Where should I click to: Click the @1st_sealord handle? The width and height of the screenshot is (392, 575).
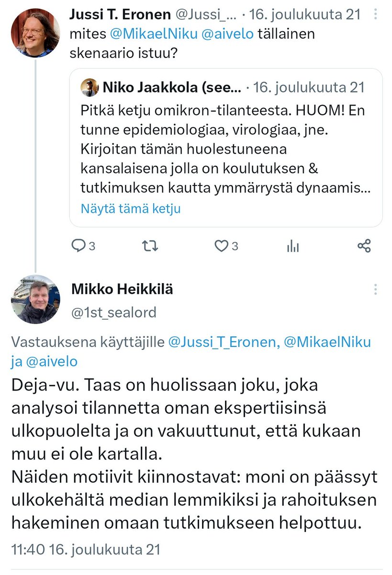tap(114, 312)
